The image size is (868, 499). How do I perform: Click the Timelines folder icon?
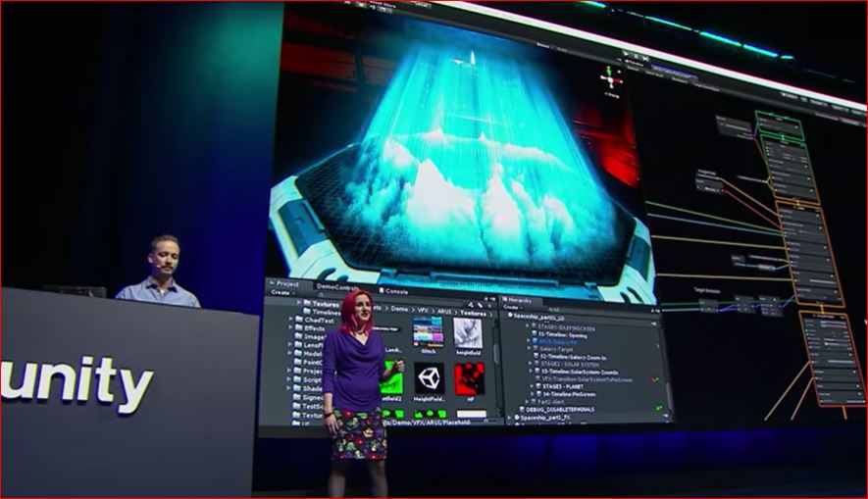307,312
